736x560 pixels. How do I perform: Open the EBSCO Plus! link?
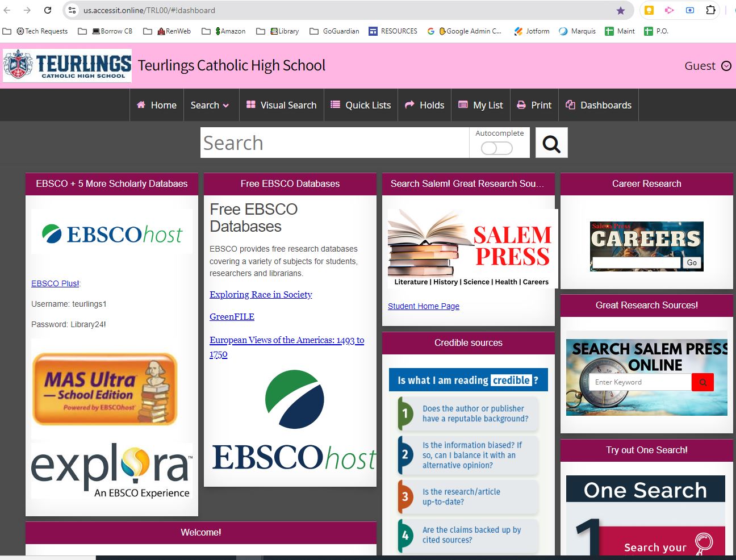click(x=55, y=283)
